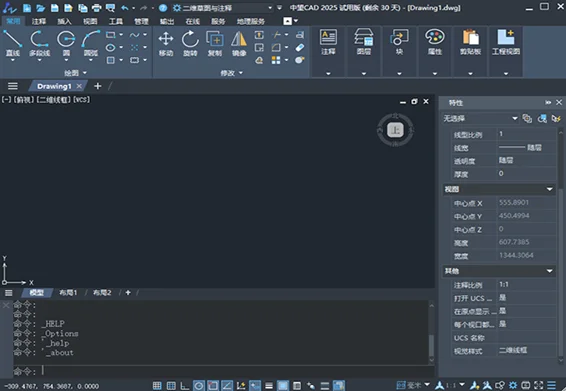Switch to the 插入 ribbon tab
Viewport: 566px width, 391px height.
[x=65, y=21]
